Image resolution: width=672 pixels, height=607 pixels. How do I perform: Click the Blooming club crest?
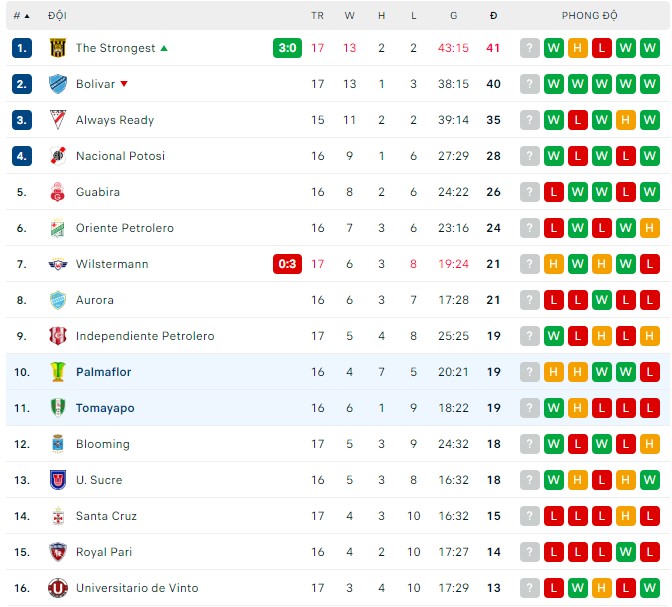pos(57,444)
